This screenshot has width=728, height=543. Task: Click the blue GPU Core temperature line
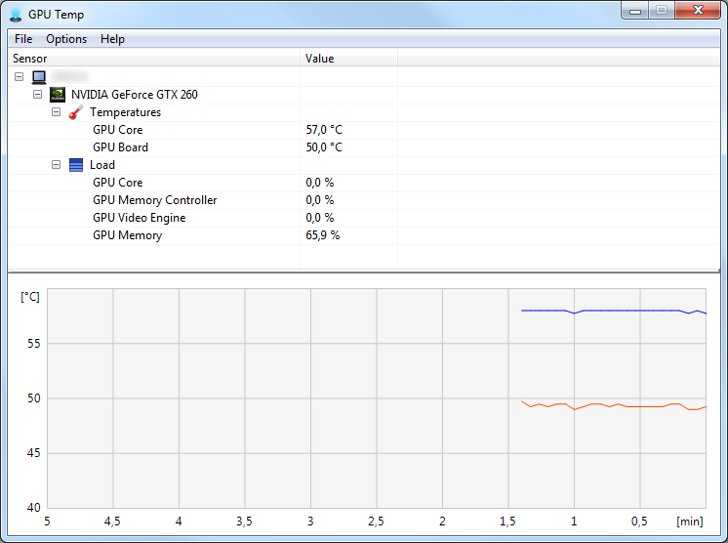coord(614,310)
